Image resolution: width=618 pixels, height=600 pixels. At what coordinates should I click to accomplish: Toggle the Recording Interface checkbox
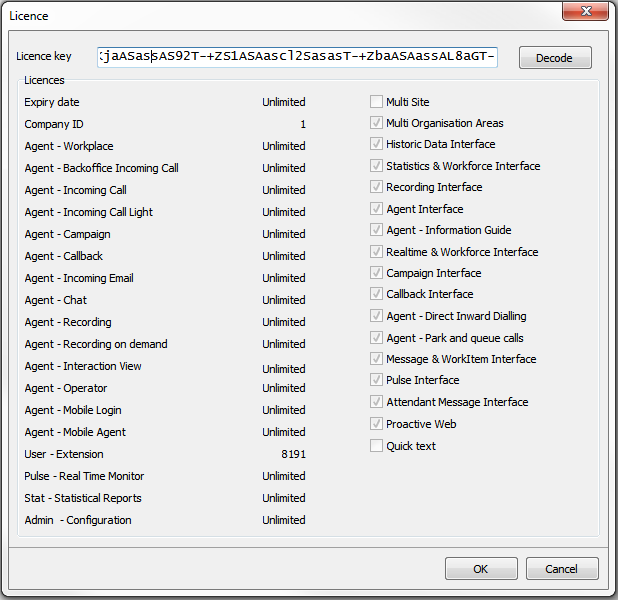(376, 187)
